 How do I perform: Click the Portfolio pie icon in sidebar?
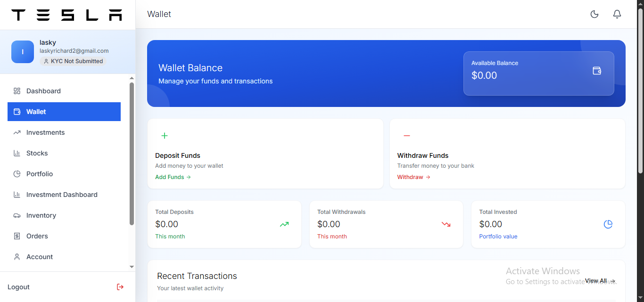(x=17, y=174)
